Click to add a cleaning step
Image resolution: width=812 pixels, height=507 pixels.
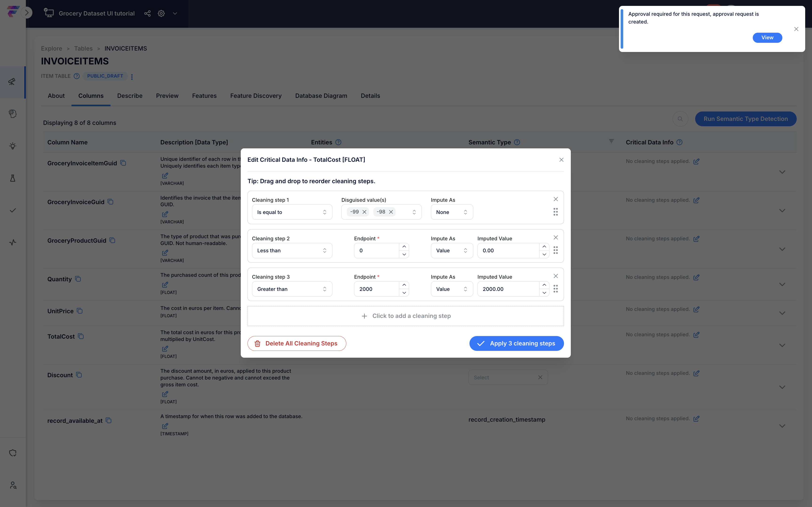pyautogui.click(x=406, y=316)
